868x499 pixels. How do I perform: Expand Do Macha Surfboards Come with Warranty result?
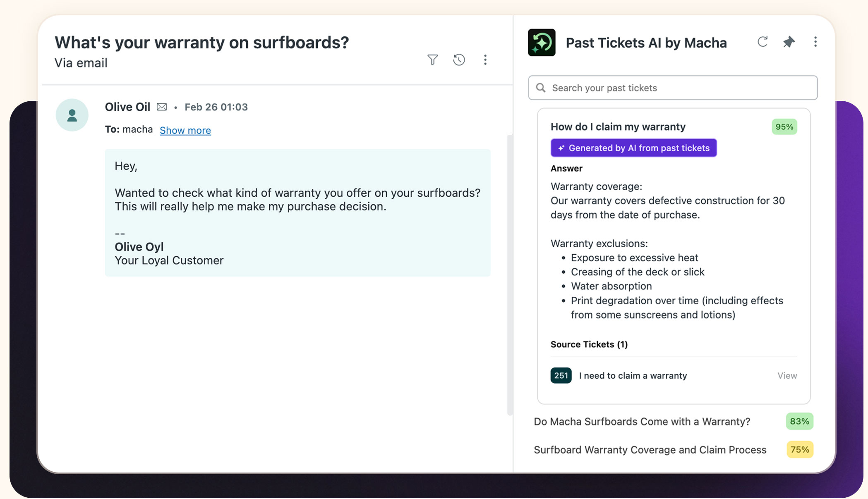click(x=642, y=421)
